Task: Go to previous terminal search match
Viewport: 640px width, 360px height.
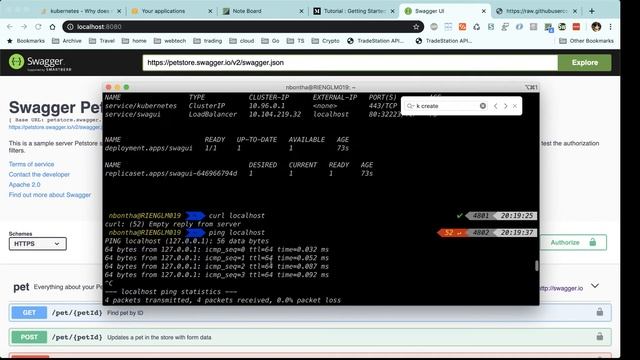Action: click(496, 106)
